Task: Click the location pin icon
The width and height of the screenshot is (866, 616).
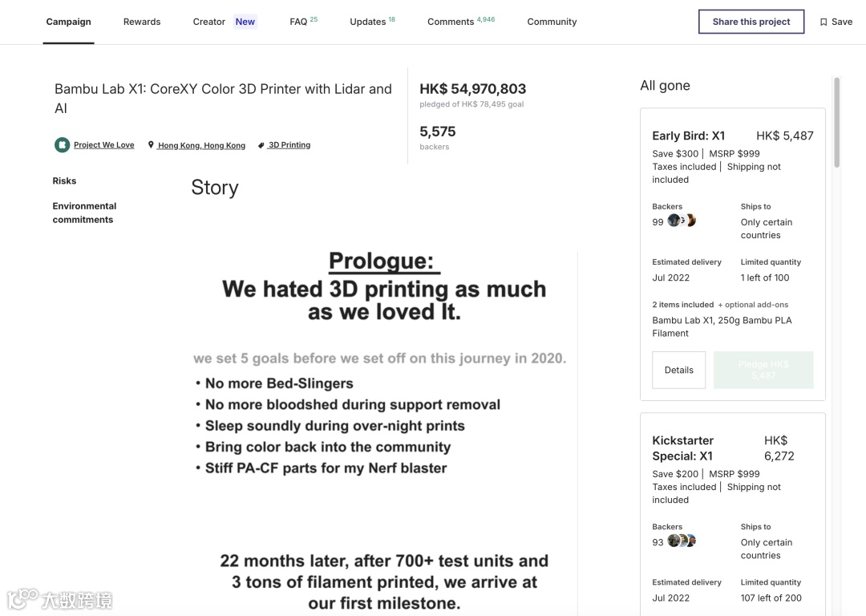Action: pyautogui.click(x=151, y=144)
